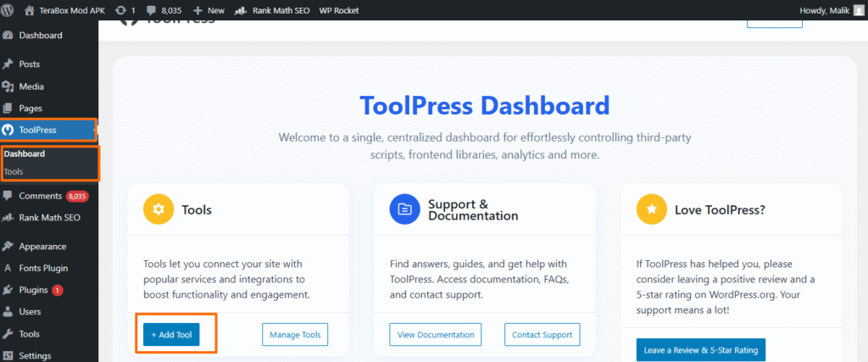Image resolution: width=868 pixels, height=362 pixels.
Task: Click the Support & Documentation heading
Action: 473,209
